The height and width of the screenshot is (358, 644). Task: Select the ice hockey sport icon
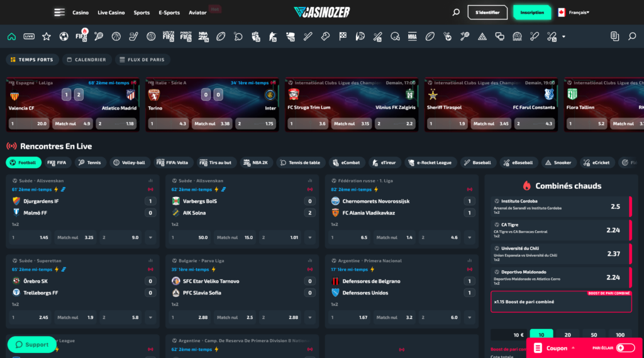[133, 36]
